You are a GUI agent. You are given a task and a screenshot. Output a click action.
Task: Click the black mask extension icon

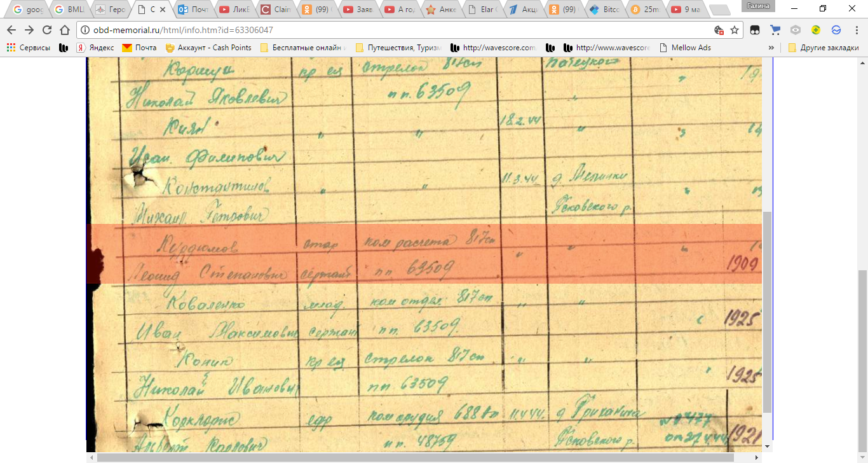[x=754, y=30]
